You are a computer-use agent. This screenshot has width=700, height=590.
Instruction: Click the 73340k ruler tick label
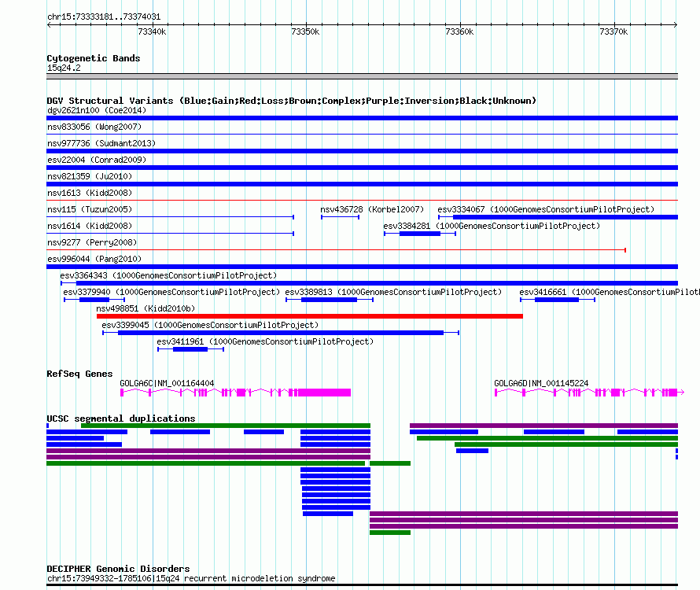pyautogui.click(x=152, y=31)
